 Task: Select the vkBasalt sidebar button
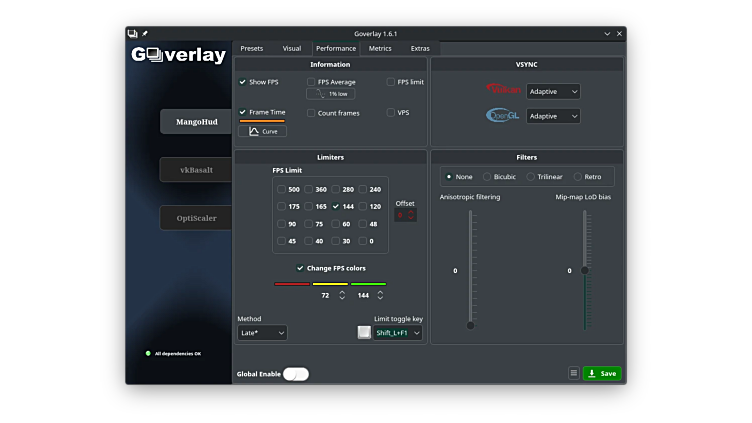(x=198, y=170)
